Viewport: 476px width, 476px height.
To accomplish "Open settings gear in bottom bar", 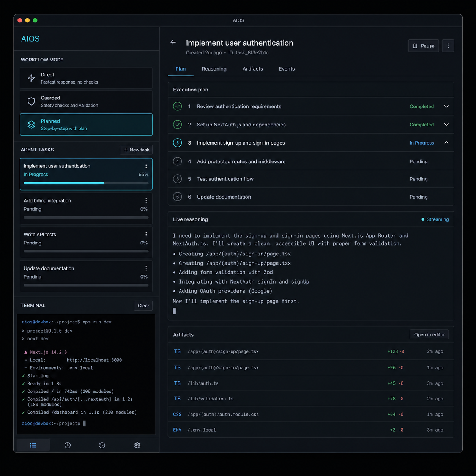I will (137, 445).
